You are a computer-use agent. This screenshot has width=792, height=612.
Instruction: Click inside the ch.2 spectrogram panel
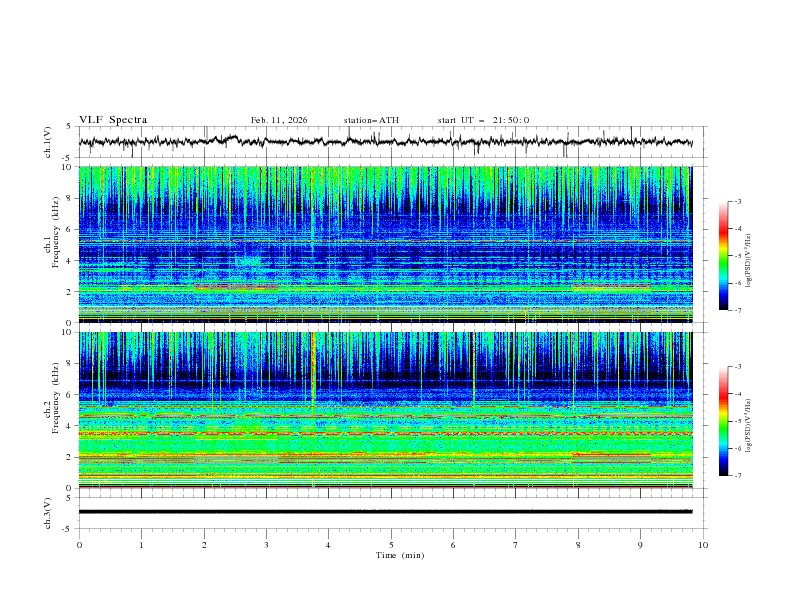(386, 410)
